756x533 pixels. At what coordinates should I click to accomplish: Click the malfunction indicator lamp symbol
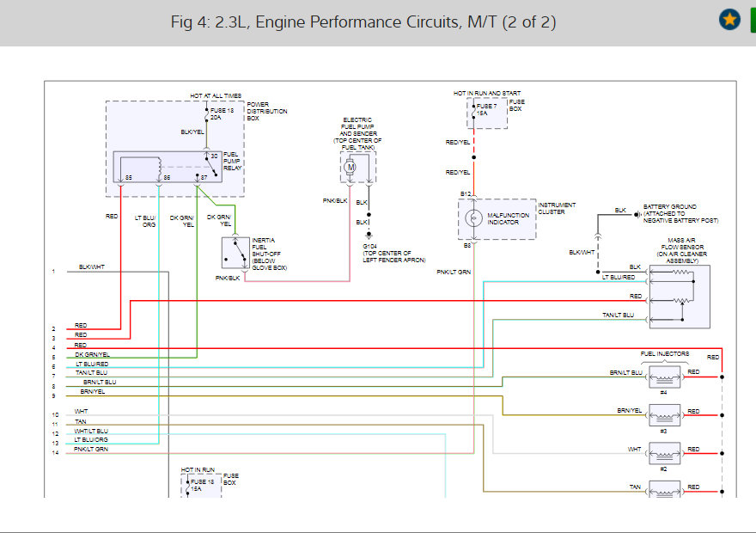[x=473, y=218]
